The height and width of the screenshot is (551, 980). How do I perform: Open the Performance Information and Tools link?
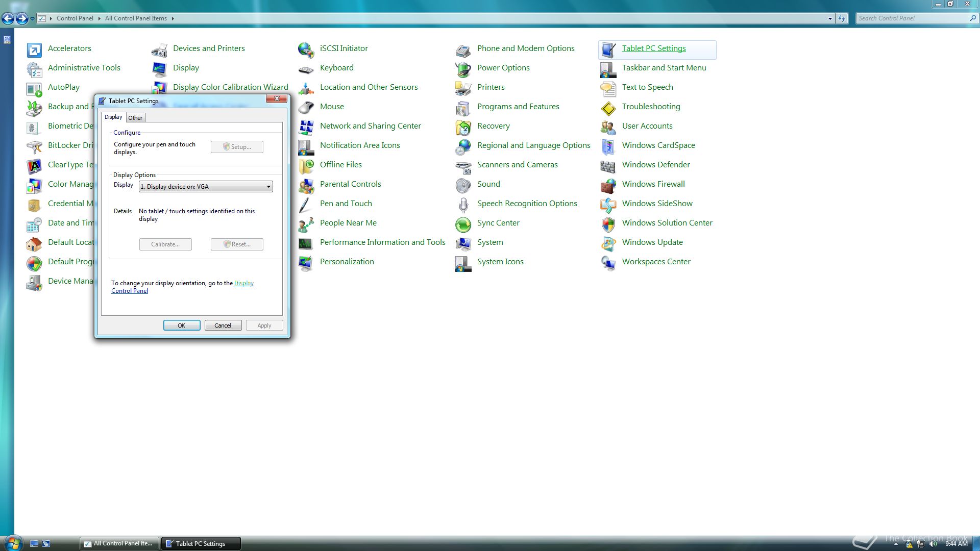tap(382, 242)
